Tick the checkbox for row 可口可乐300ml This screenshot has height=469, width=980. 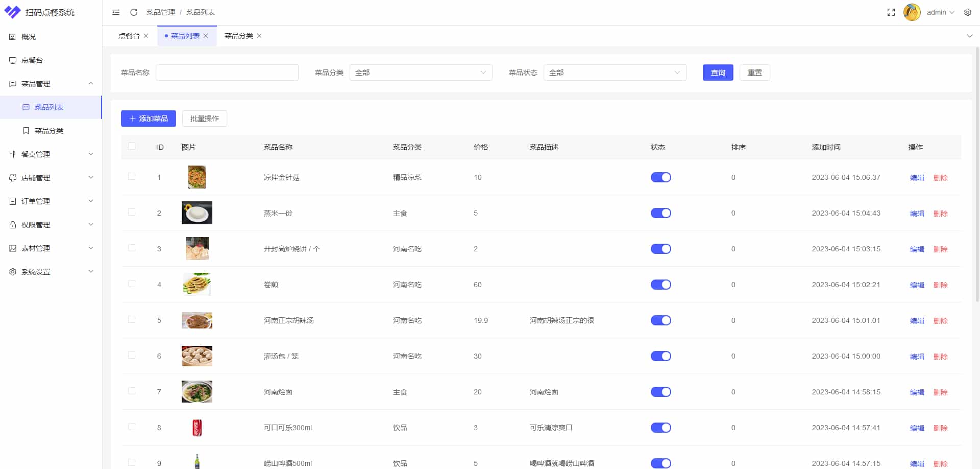(132, 427)
